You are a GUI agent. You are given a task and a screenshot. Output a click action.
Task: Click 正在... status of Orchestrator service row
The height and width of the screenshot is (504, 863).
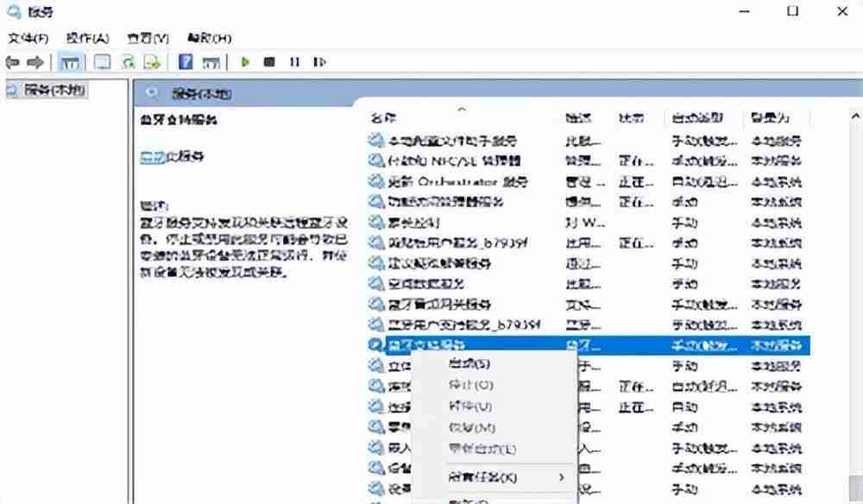636,181
